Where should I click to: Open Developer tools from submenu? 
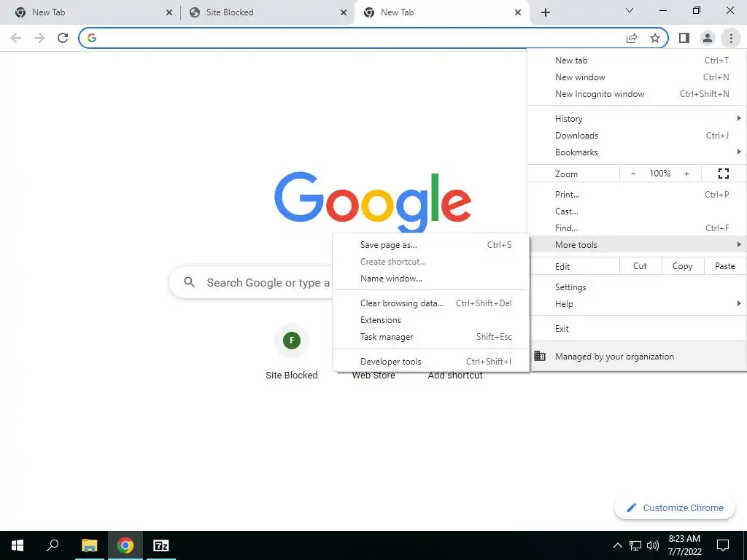(430, 362)
